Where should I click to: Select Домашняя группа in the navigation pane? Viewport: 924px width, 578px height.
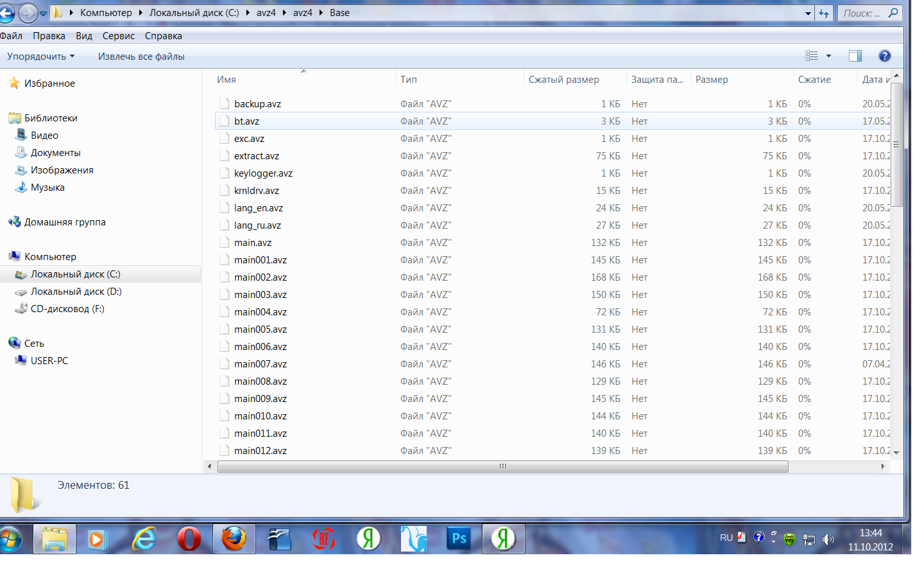click(65, 222)
